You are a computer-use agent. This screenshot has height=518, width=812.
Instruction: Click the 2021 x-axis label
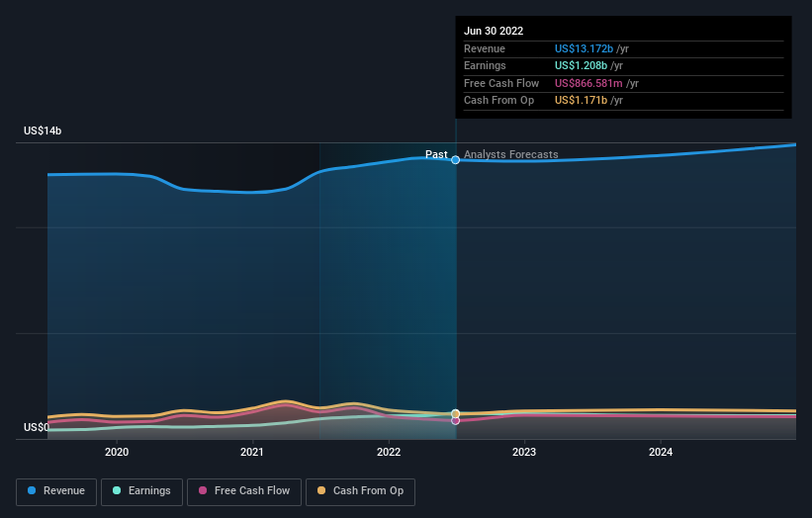click(x=251, y=452)
